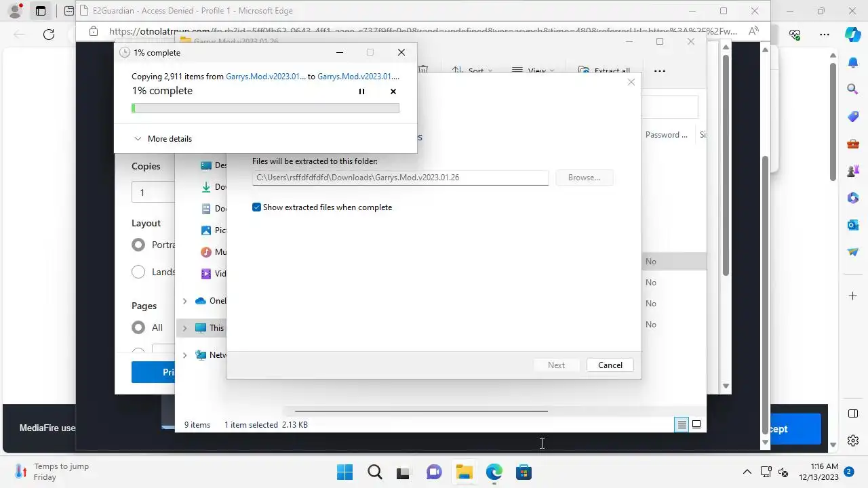868x488 pixels.
Task: Add item with plus in Edge sidebar
Action: coord(853,296)
